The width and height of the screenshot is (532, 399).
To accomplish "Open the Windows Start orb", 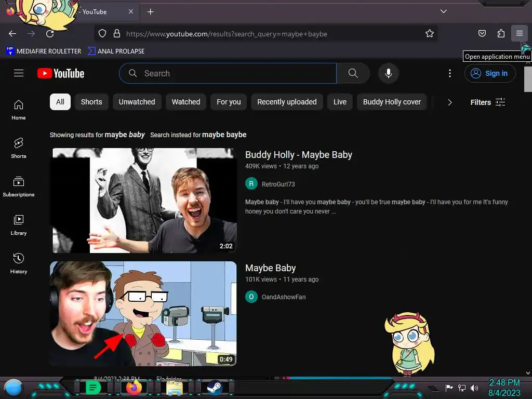I will tap(14, 388).
